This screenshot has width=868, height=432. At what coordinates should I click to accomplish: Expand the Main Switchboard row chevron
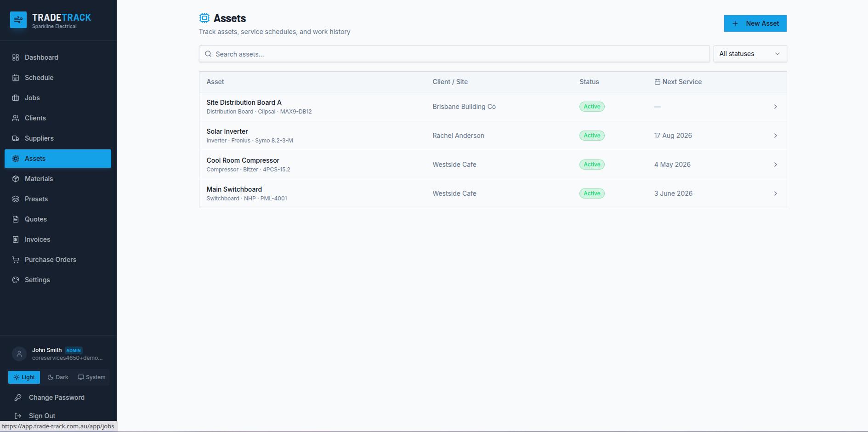pos(776,193)
